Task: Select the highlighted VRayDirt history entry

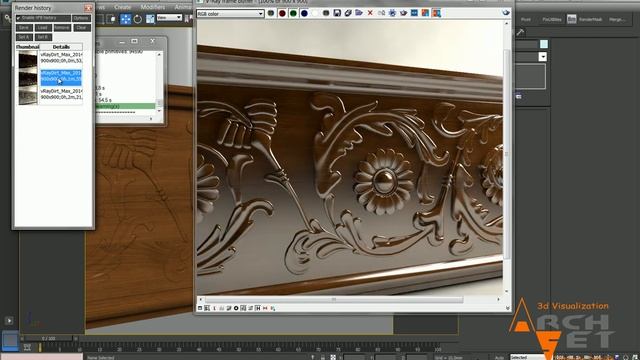Action: click(61, 78)
